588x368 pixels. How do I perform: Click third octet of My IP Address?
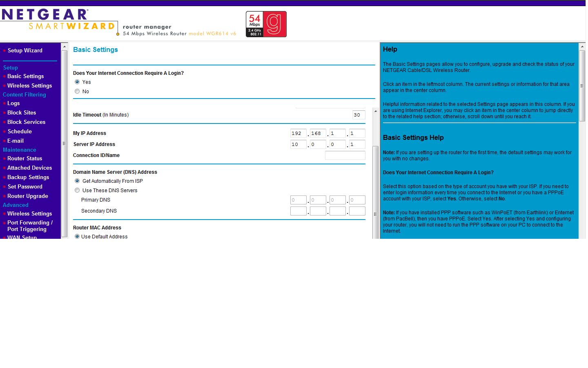point(338,133)
